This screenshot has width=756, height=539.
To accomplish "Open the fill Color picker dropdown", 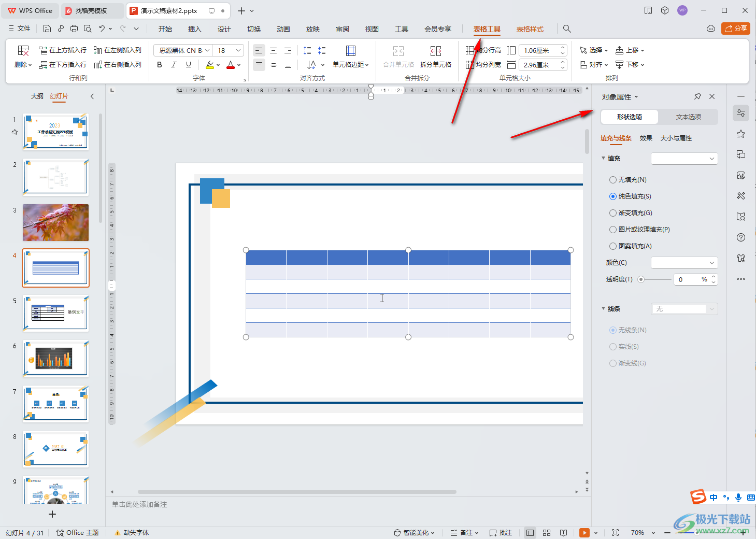I will tap(684, 263).
